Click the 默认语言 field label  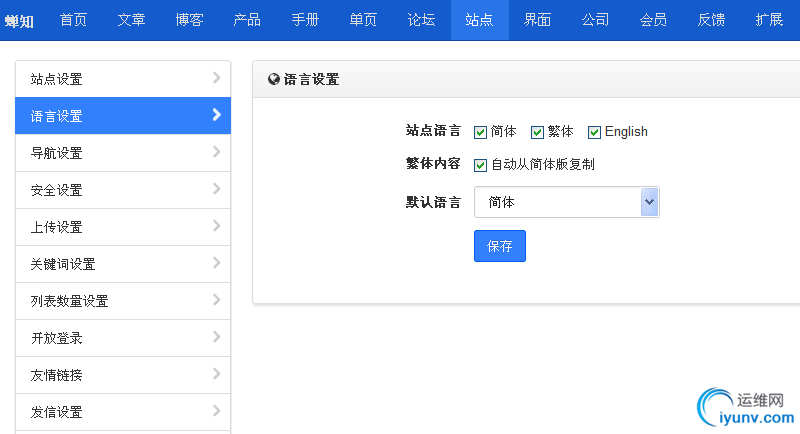(433, 202)
